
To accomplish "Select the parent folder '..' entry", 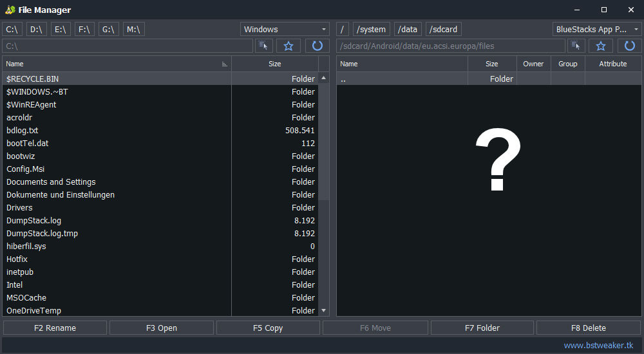I will pyautogui.click(x=489, y=79).
